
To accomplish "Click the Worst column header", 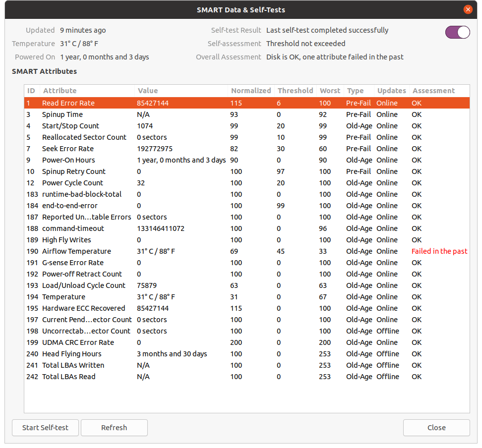I will [330, 91].
